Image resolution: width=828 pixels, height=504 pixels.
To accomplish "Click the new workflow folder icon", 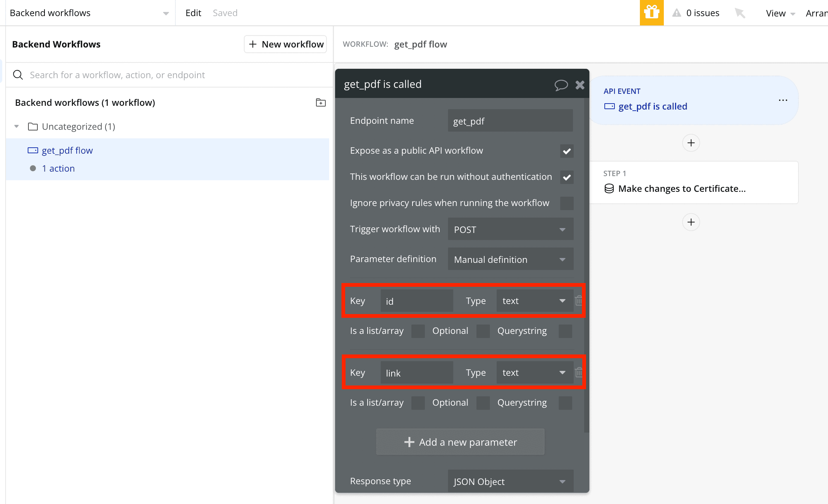I will pos(321,102).
